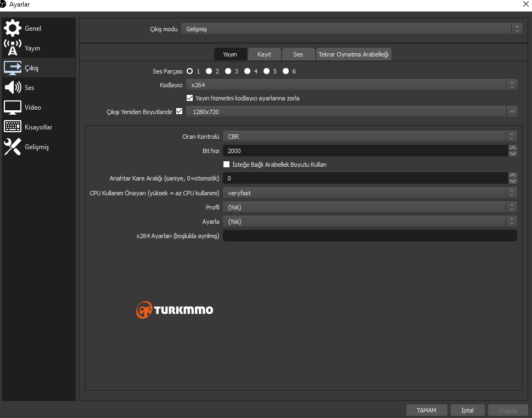Open Kısayollar keyboard icon
532x418 pixels.
click(x=13, y=127)
